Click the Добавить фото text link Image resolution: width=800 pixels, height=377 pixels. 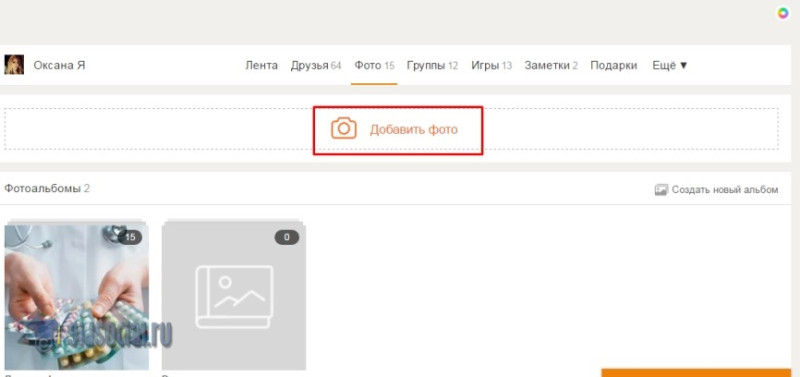(x=414, y=130)
